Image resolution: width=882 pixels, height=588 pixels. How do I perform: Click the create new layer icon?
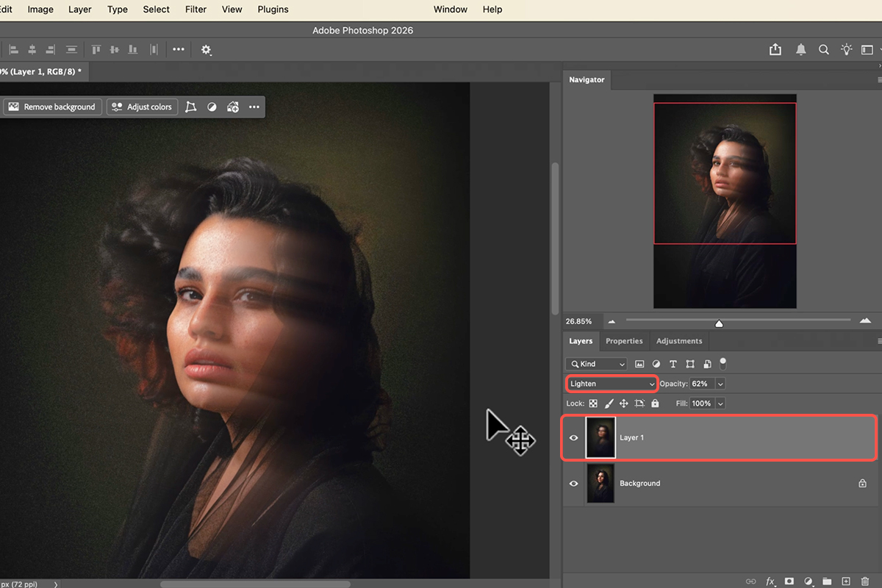[845, 581]
